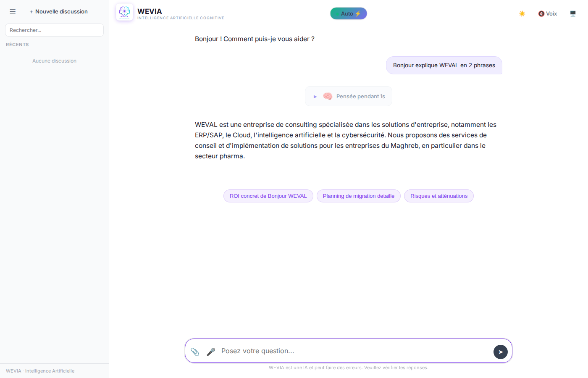Select 'ROI concret de Bonjour WEVAL' suggestion
This screenshot has width=588, height=378.
[x=268, y=196]
